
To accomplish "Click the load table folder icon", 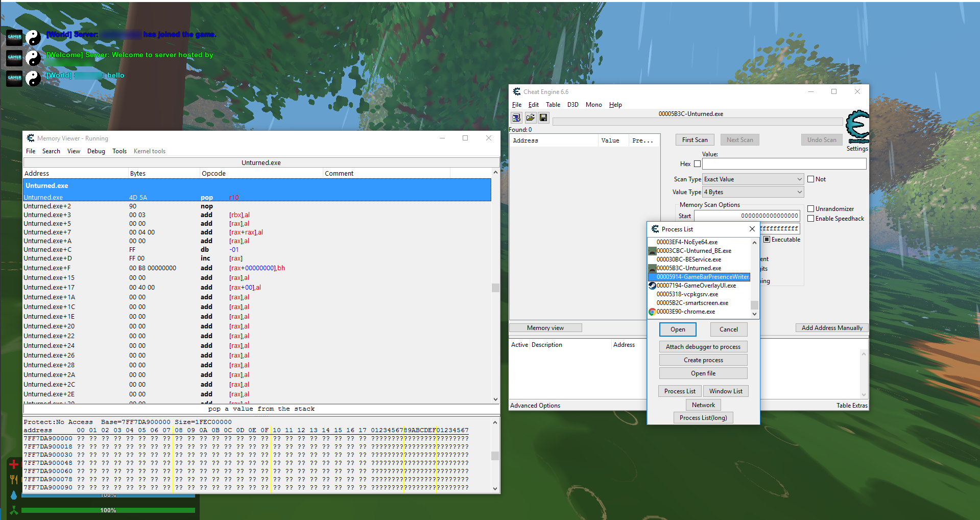I will [530, 117].
